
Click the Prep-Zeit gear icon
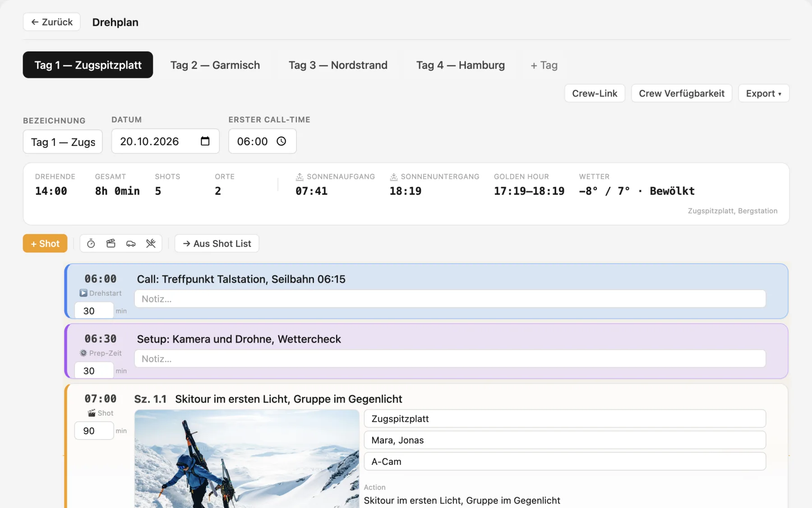pyautogui.click(x=83, y=353)
